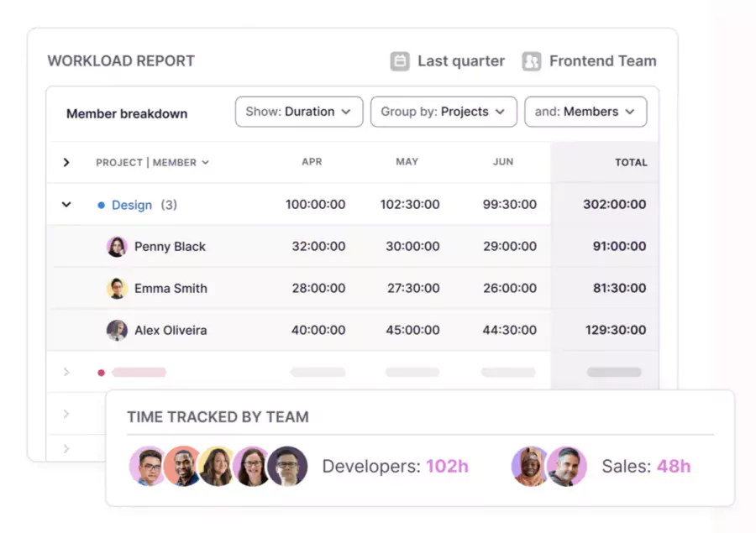Open Penny Black's avatar

[x=117, y=246]
